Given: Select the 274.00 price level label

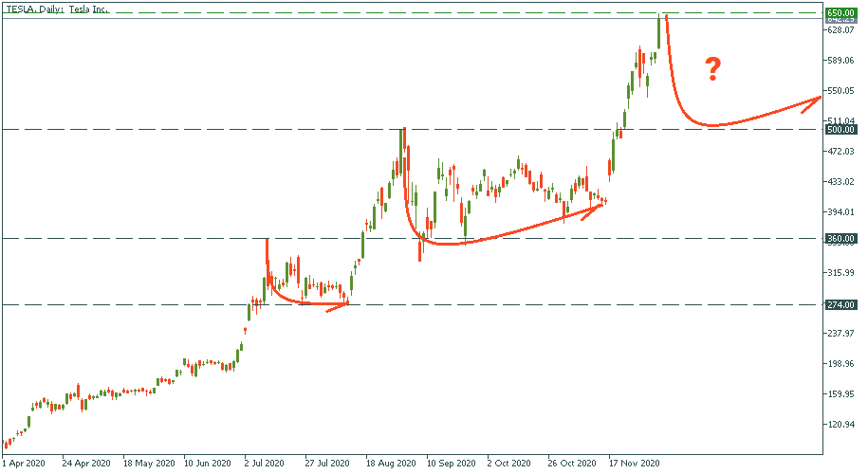Looking at the screenshot, I should (x=841, y=304).
